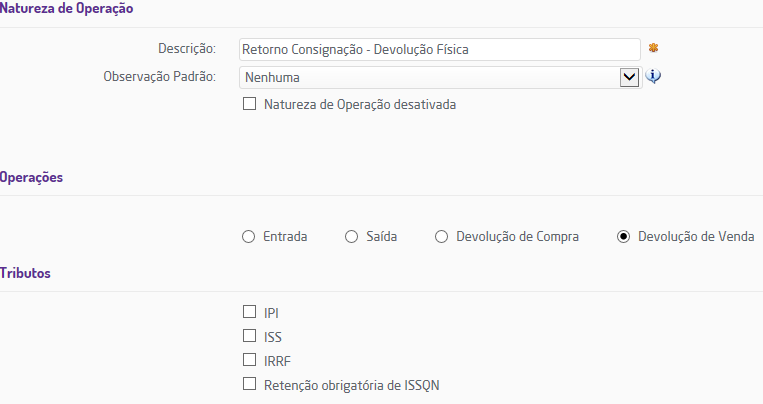This screenshot has width=763, height=404.
Task: Check the IRRF tax checkbox
Action: click(x=250, y=360)
